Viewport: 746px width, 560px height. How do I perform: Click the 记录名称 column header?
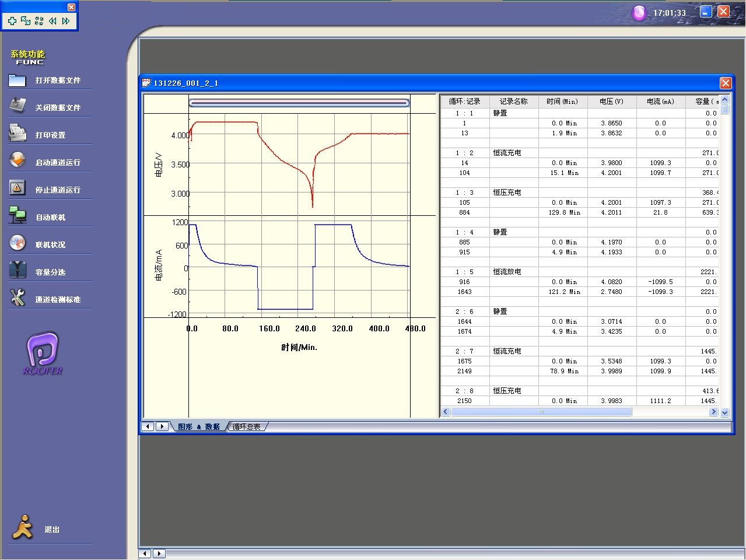point(514,101)
